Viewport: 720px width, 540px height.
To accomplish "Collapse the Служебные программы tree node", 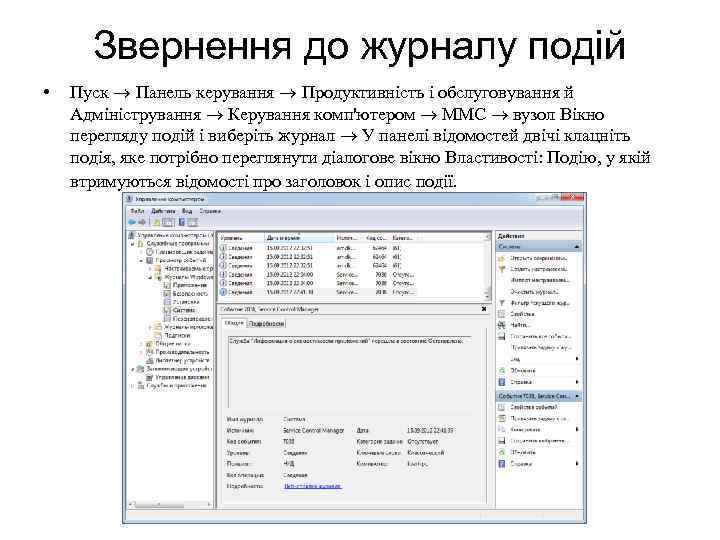I will coord(134,244).
